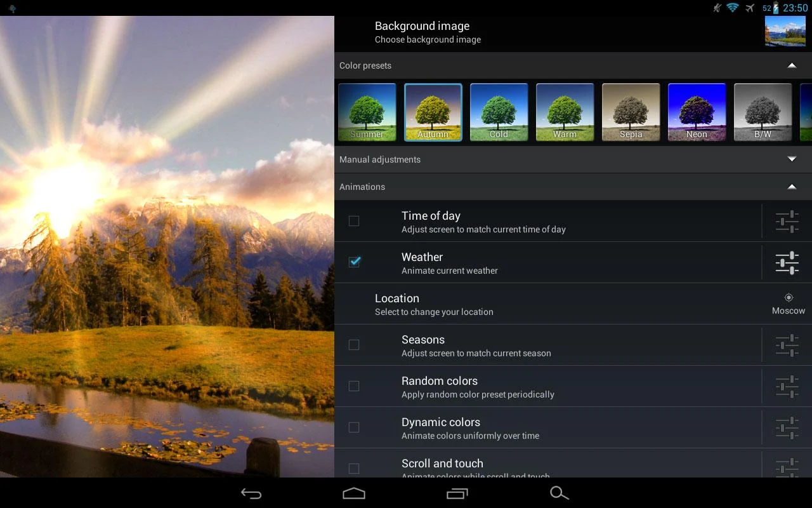The image size is (812, 508).
Task: Enable the Time of day animation
Action: [x=353, y=221]
